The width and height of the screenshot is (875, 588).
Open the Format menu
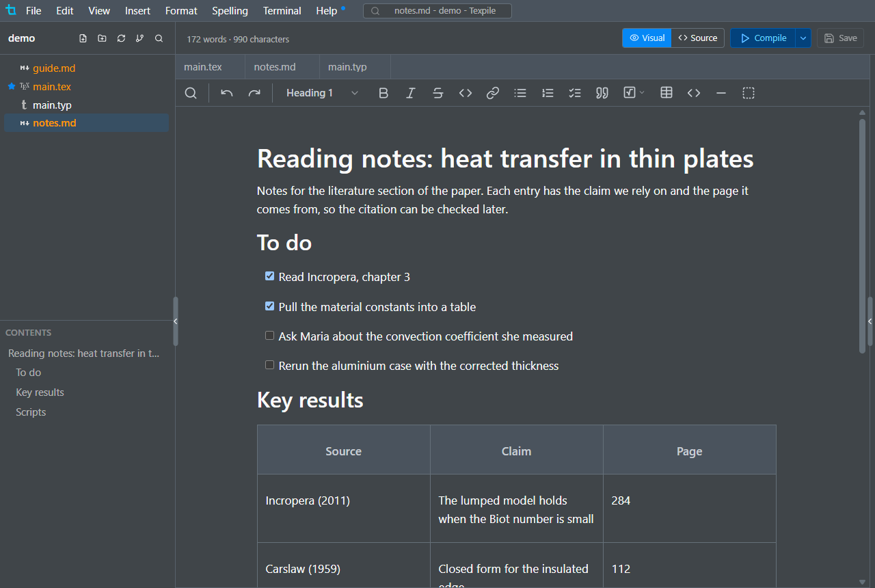(181, 11)
